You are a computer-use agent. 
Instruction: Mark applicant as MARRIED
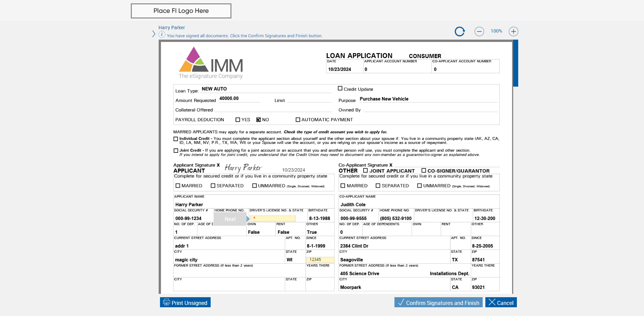pos(178,186)
